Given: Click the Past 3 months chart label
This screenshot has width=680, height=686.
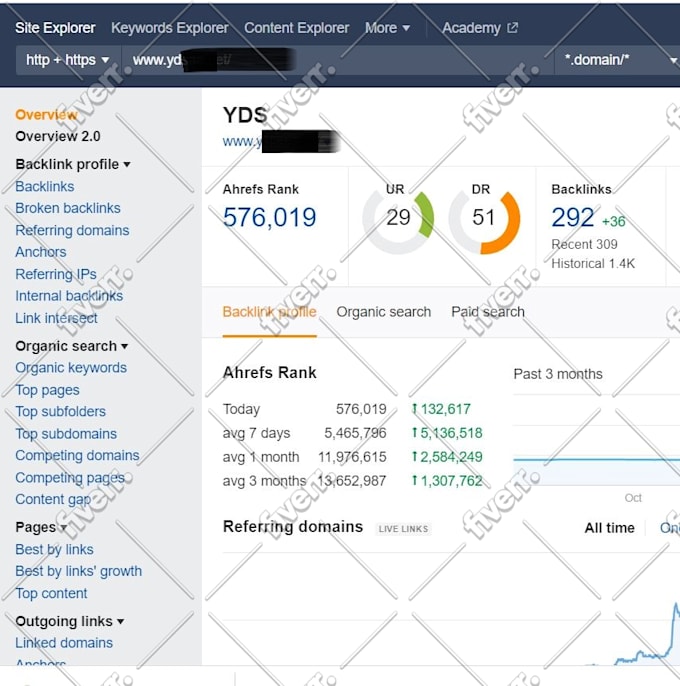Looking at the screenshot, I should (558, 374).
